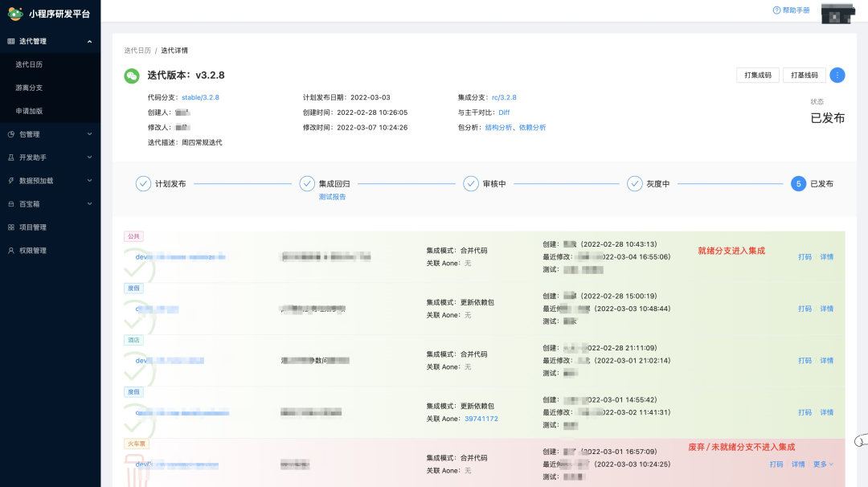
Task: Open 百宝箱 using its toolbox icon
Action: 10,203
